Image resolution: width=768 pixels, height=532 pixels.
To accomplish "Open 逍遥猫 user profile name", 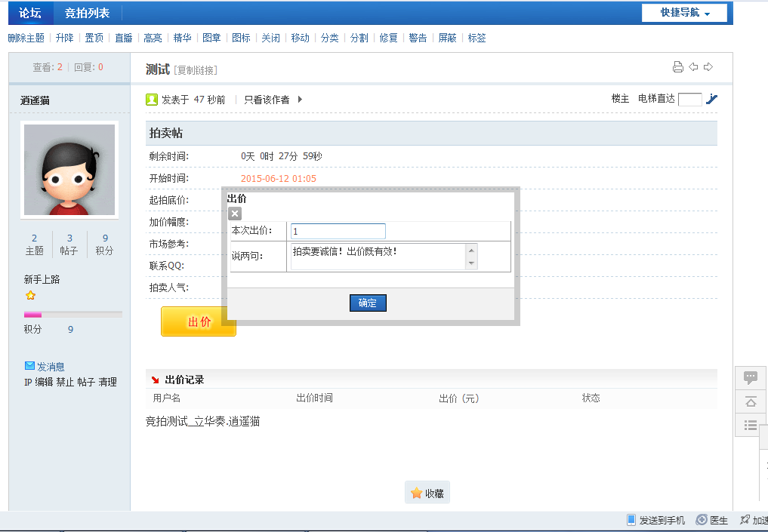I will pos(35,100).
